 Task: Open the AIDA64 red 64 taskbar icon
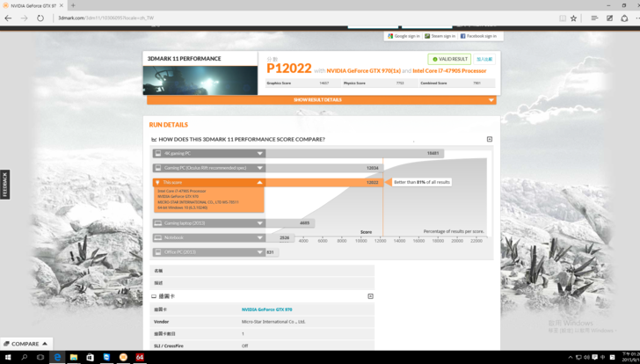pyautogui.click(x=140, y=357)
